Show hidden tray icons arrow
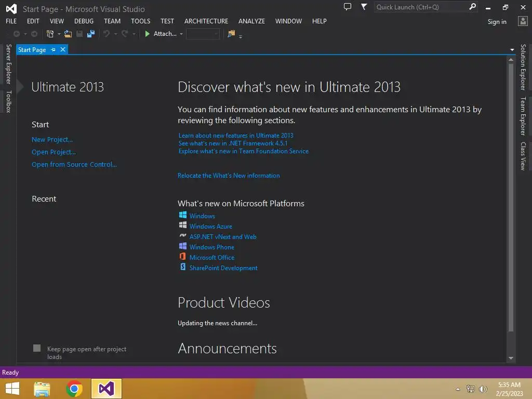This screenshot has width=532, height=399. (x=458, y=389)
